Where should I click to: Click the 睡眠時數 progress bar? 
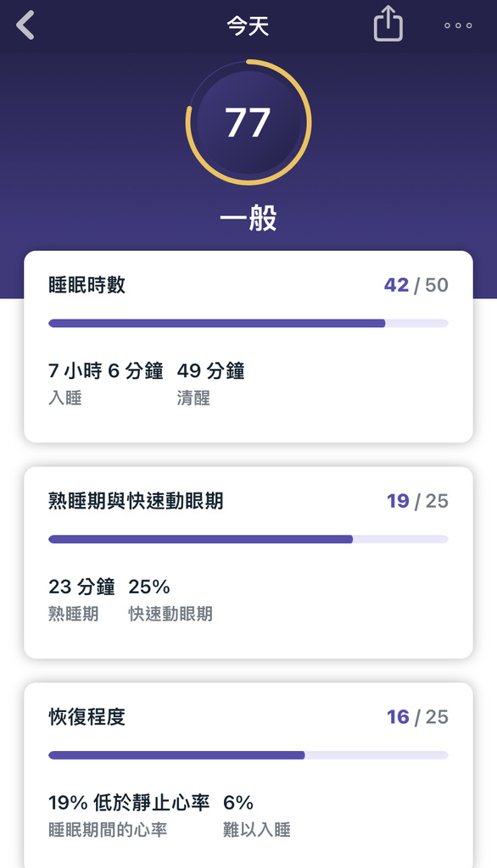coord(248,323)
